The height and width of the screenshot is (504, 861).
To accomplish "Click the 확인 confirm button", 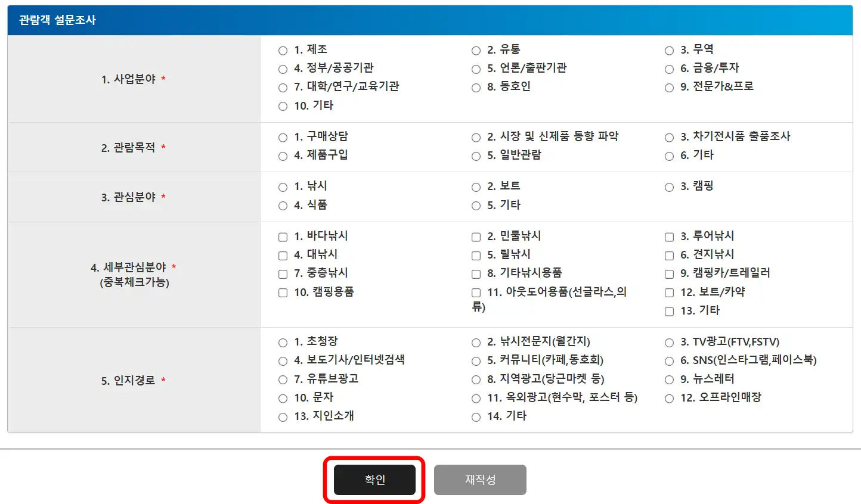I will 374,480.
